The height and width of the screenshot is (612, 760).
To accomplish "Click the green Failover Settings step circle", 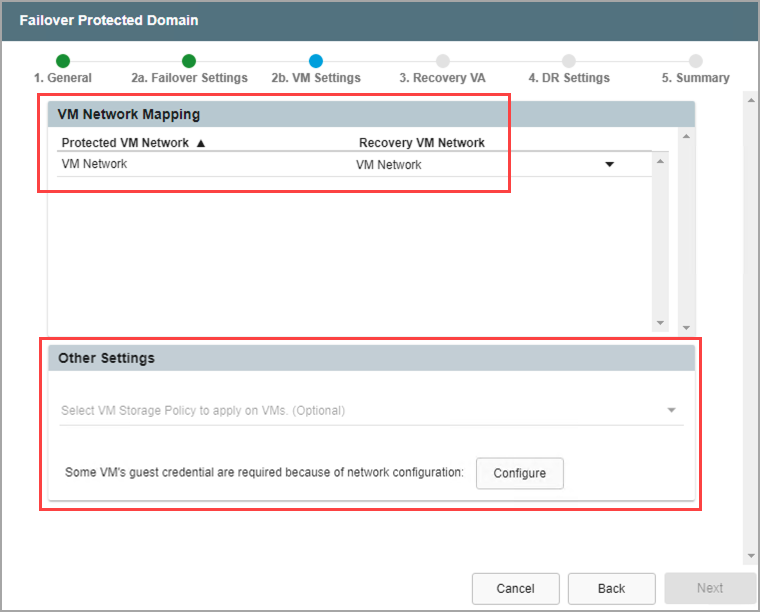I will 189,61.
